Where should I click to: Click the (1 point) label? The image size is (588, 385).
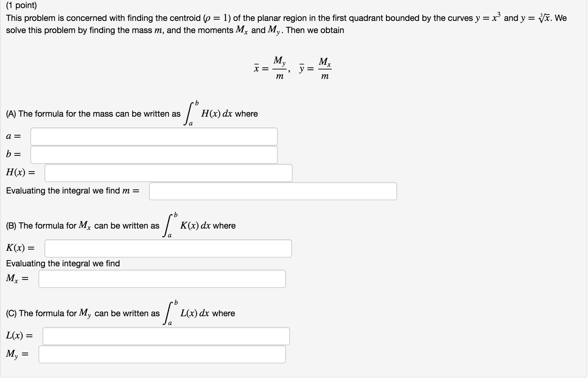21,5
